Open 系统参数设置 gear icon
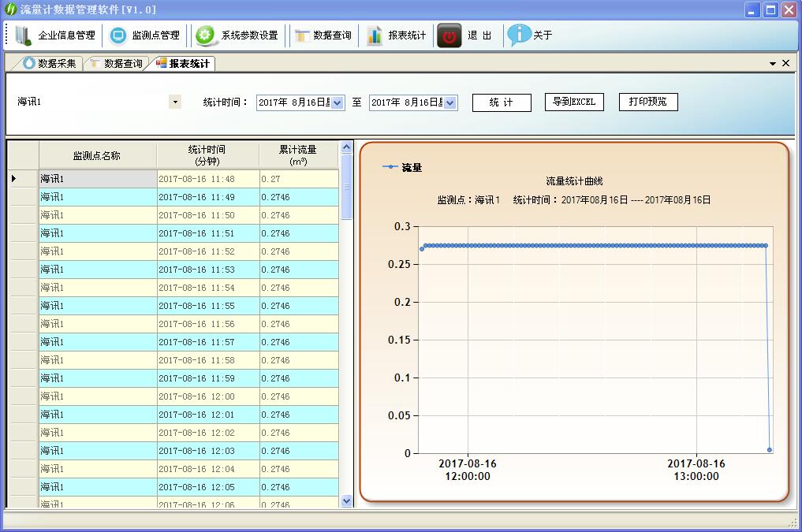Viewport: 802px width, 532px height. [x=205, y=35]
